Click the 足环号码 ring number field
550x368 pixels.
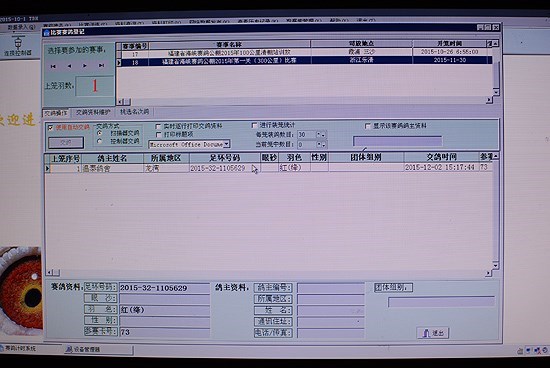click(164, 288)
